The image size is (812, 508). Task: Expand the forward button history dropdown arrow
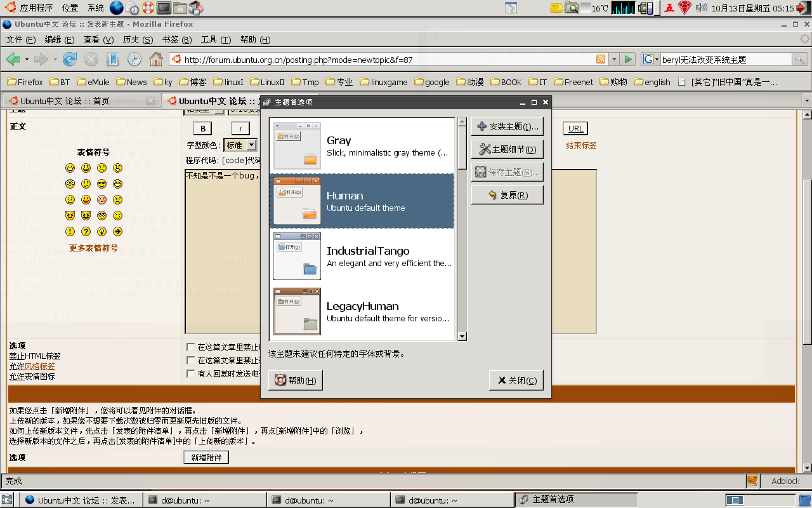point(55,60)
